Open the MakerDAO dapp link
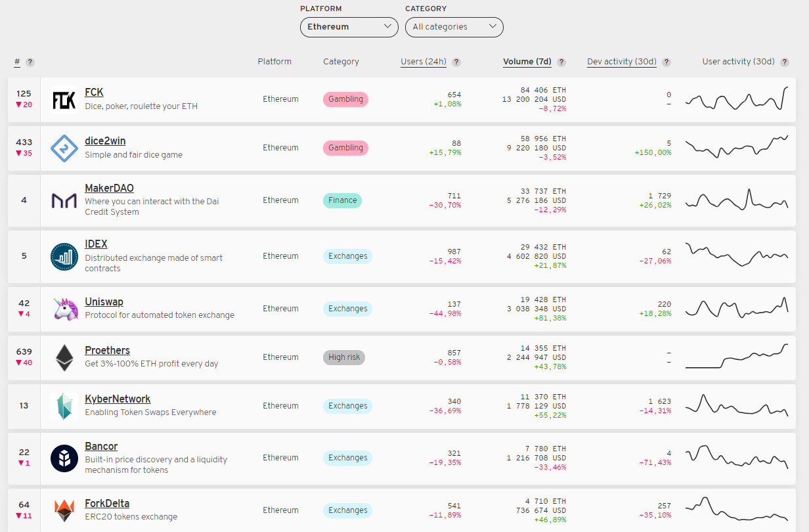809x532 pixels. click(x=109, y=188)
